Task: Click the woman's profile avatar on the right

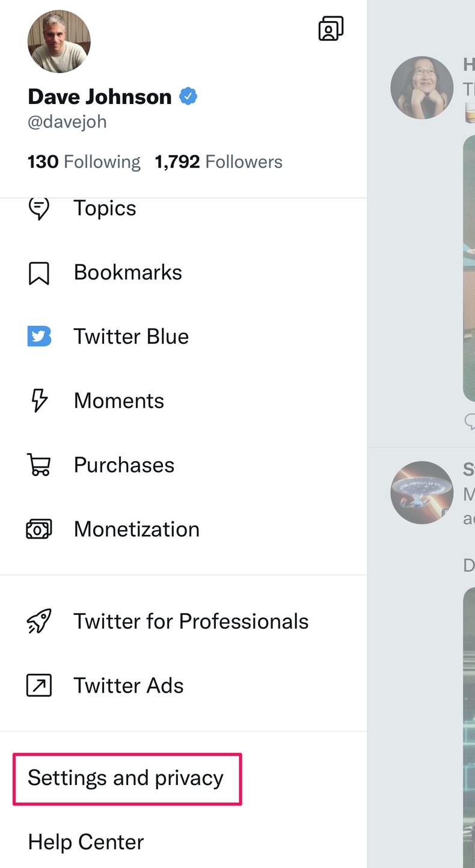Action: click(421, 87)
